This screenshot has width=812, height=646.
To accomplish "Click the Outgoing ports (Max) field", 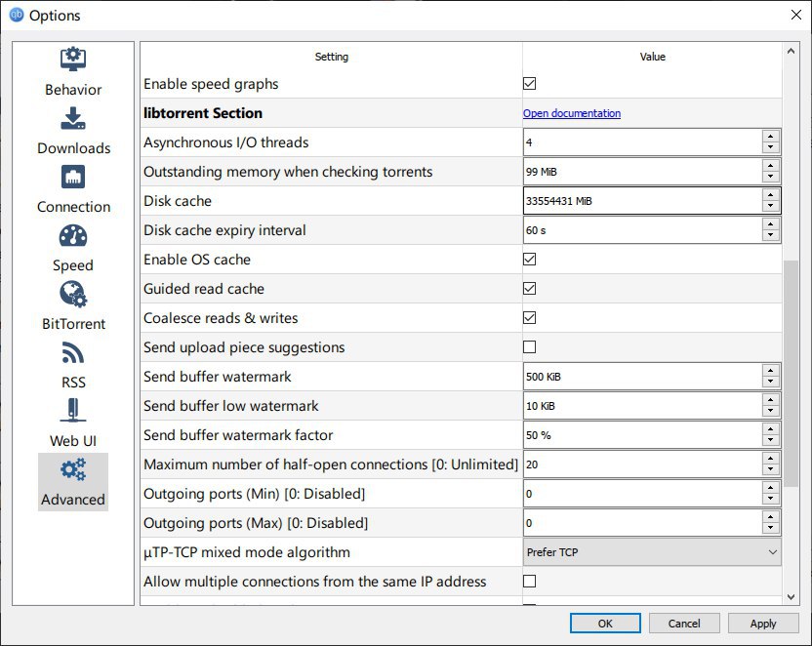I will [x=642, y=523].
